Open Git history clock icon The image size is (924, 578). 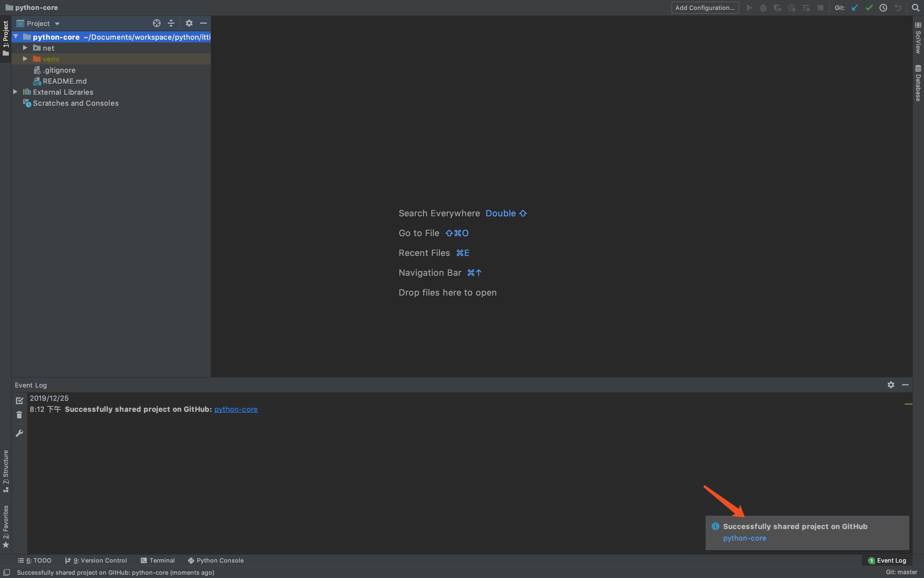coord(884,8)
